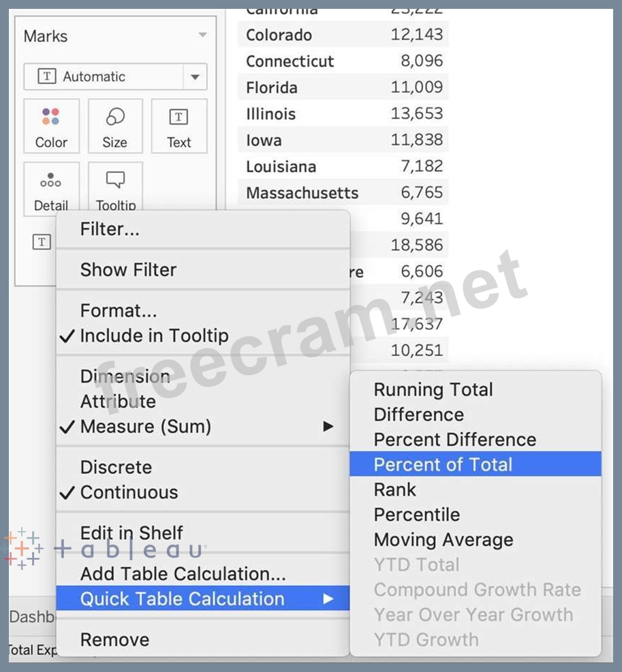The image size is (622, 672).
Task: Pick Moving Average quick calculation
Action: coord(444,540)
